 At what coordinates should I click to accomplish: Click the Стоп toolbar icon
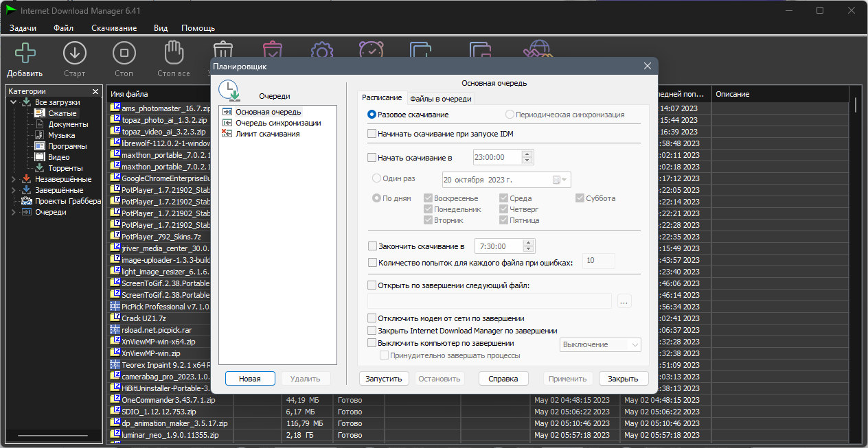click(x=124, y=53)
